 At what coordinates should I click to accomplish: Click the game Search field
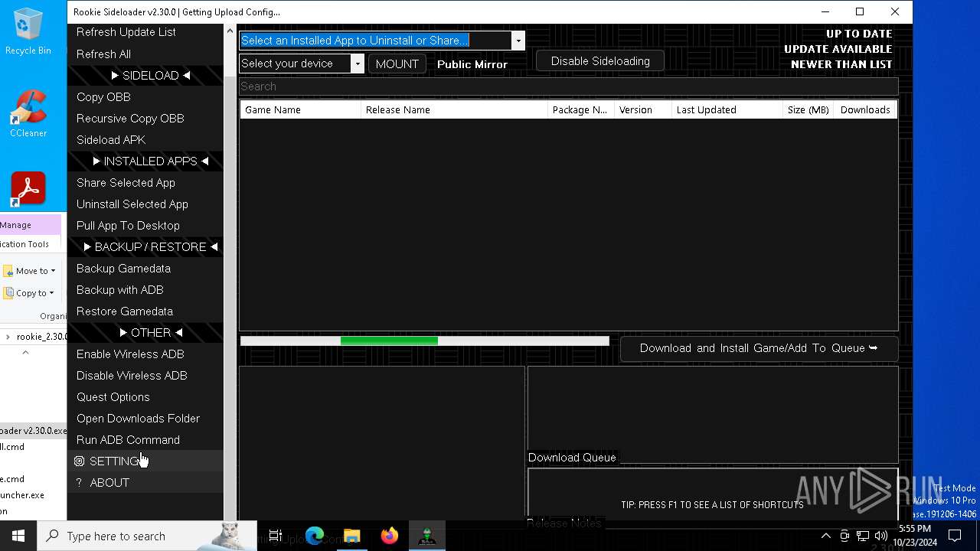tap(568, 86)
